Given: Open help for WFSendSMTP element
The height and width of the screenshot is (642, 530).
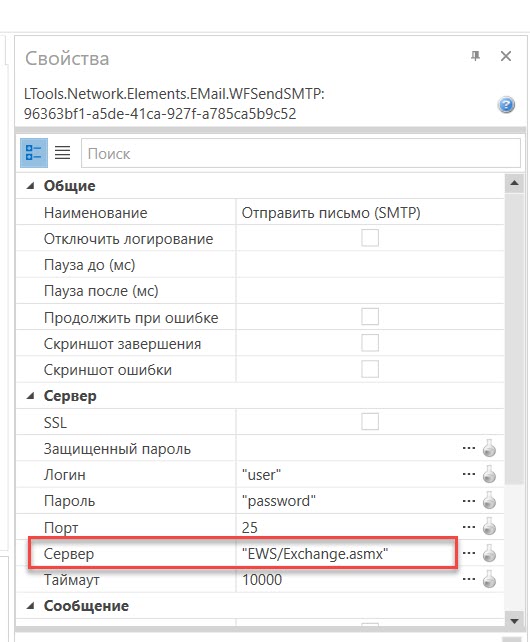Looking at the screenshot, I should point(506,105).
